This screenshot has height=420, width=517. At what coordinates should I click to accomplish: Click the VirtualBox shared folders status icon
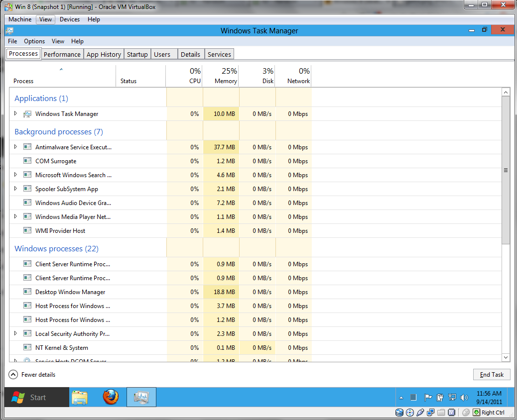coord(441,413)
